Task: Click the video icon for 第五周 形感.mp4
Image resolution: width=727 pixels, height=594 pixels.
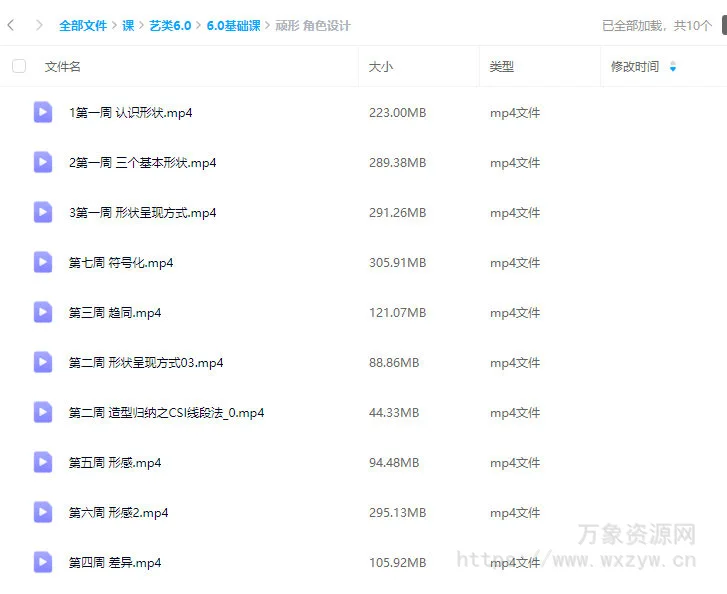Action: coord(43,462)
